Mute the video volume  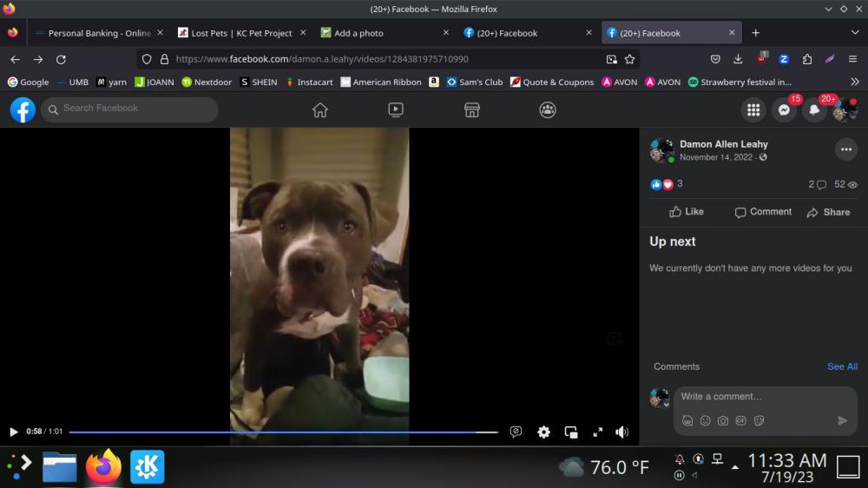[x=621, y=432]
